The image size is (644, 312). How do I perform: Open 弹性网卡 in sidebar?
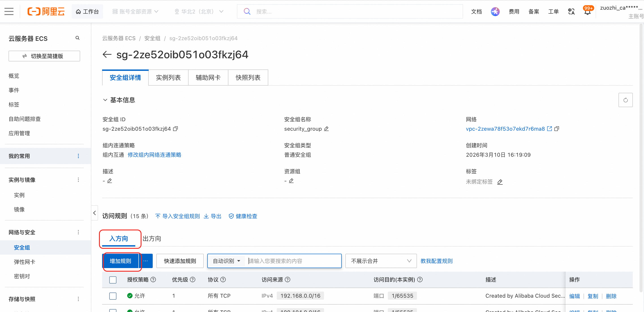(24, 262)
